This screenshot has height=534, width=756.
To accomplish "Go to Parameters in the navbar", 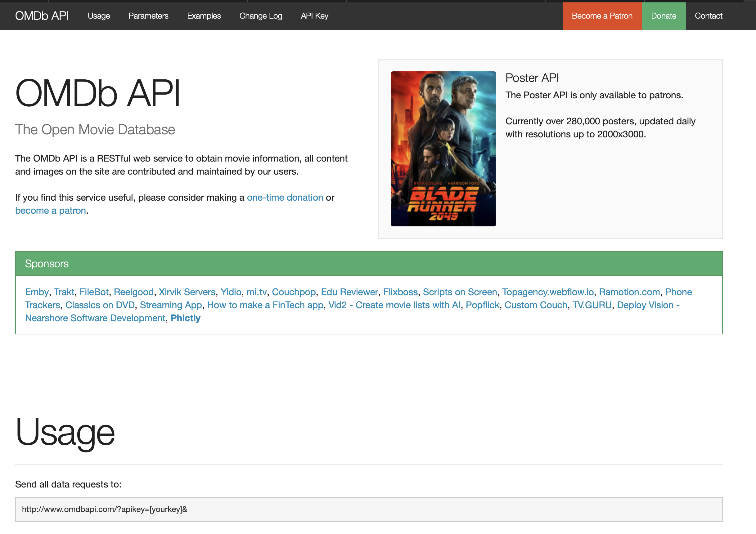I will tap(148, 16).
